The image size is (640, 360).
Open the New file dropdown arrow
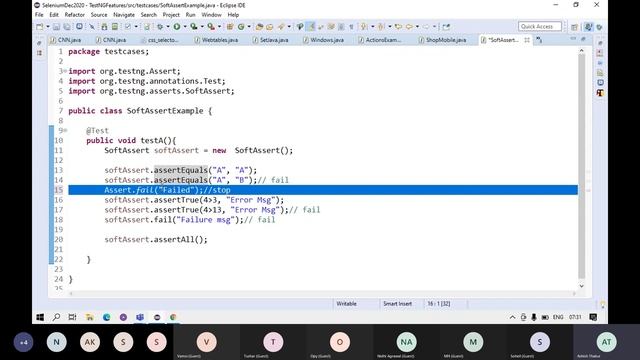(x=48, y=27)
